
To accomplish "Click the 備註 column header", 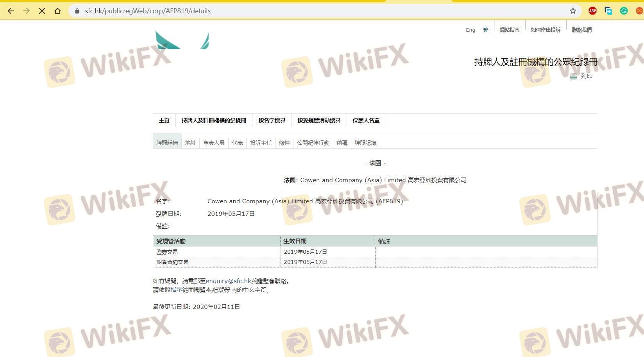I will (x=486, y=241).
